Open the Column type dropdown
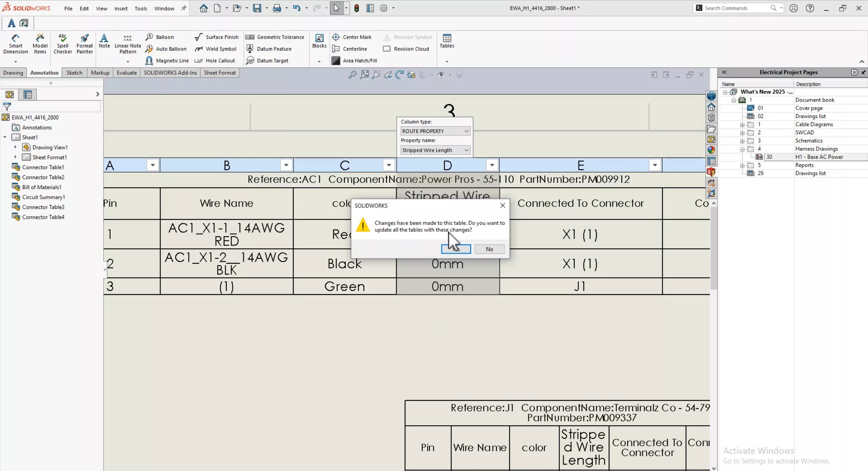This screenshot has height=471, width=868. tap(435, 131)
